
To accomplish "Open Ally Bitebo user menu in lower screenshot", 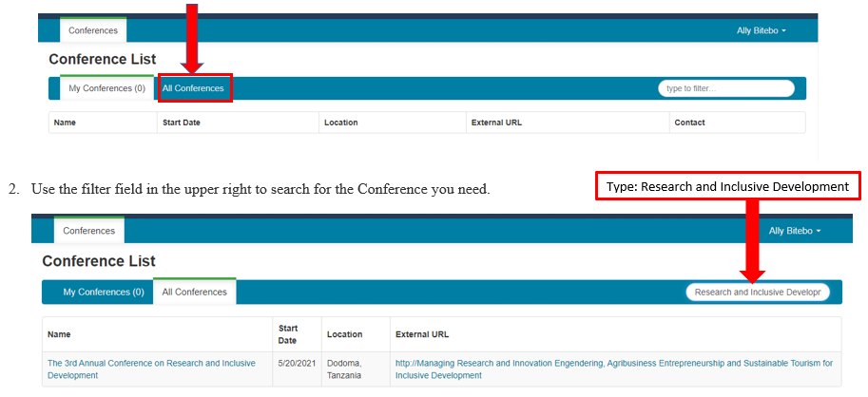I will pos(793,231).
